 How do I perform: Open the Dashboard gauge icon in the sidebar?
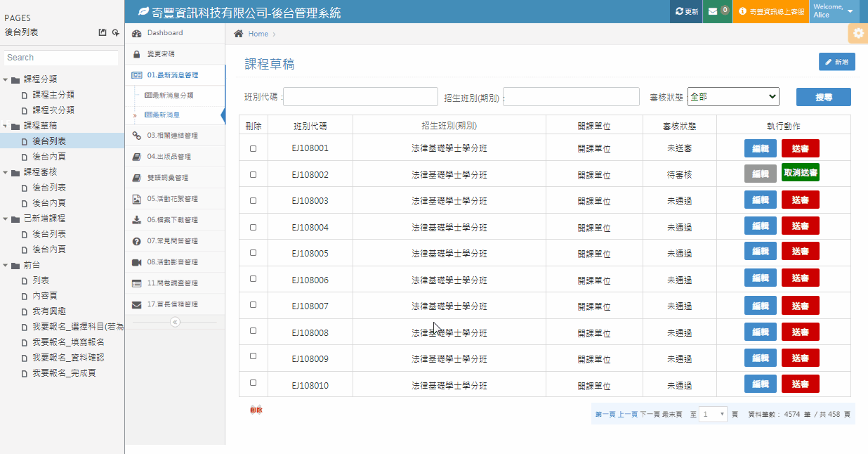coord(137,33)
